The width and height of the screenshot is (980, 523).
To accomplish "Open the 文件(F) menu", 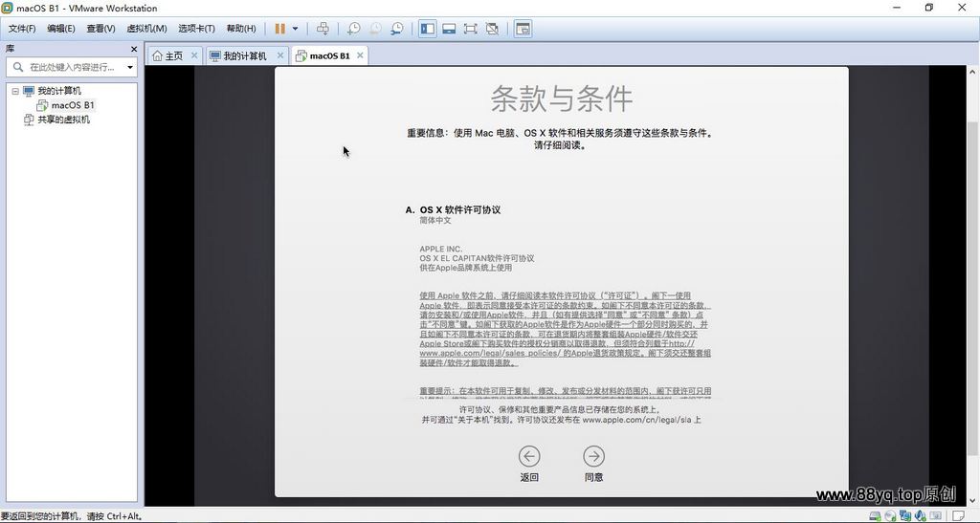I will tap(22, 29).
